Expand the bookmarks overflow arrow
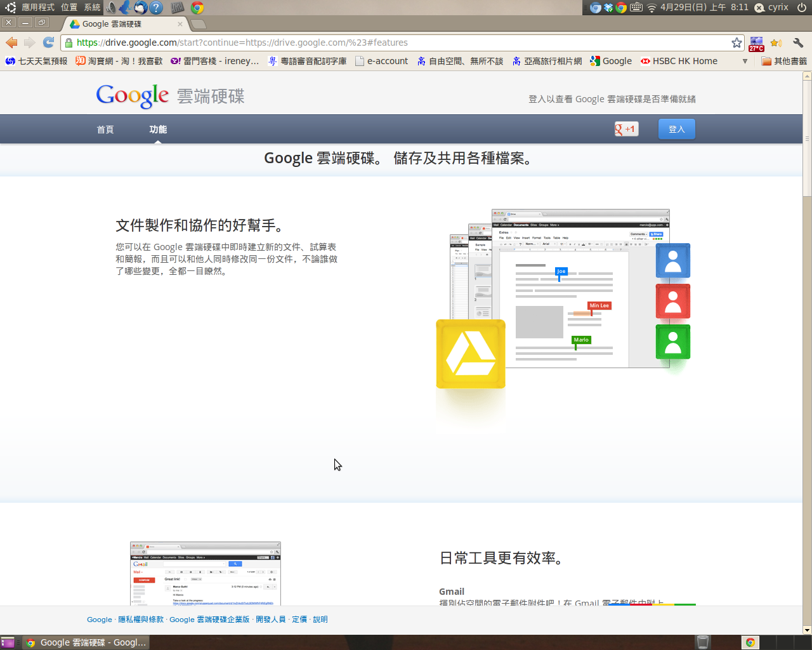812x650 pixels. click(745, 62)
